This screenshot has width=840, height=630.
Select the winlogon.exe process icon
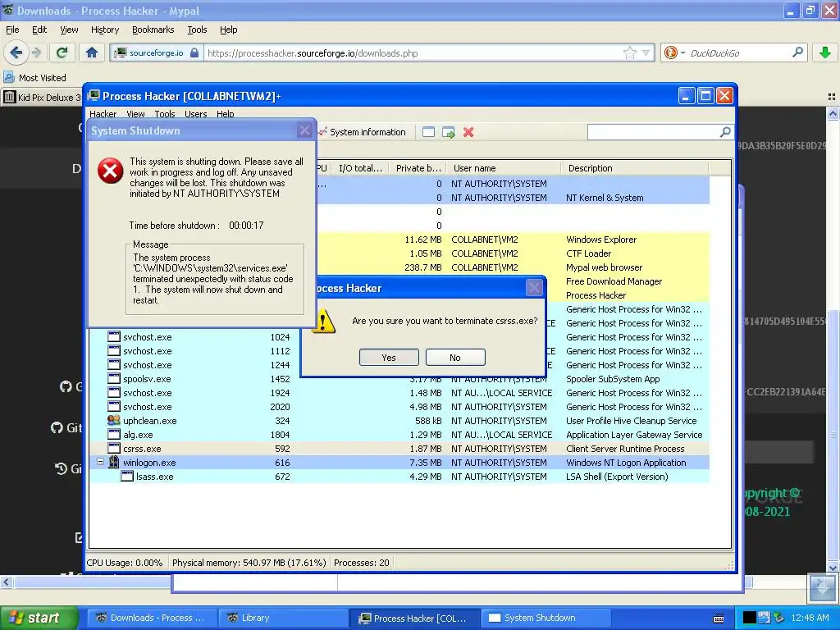113,462
